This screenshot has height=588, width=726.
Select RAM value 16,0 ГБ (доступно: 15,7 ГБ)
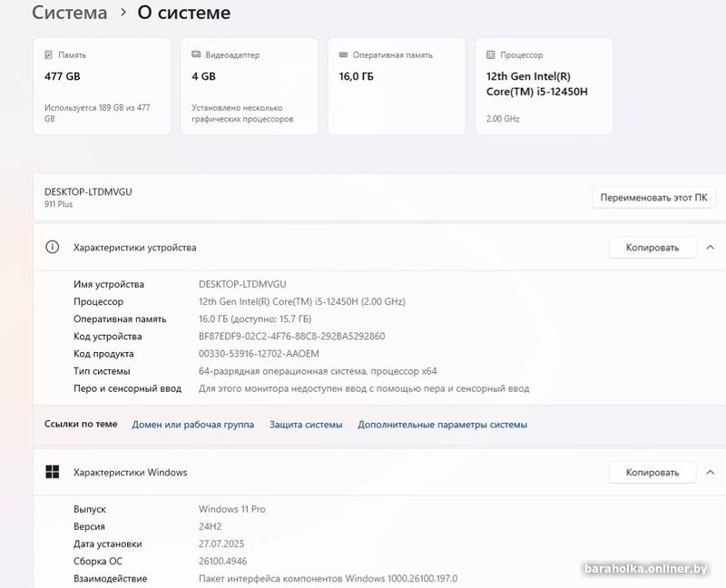point(255,319)
